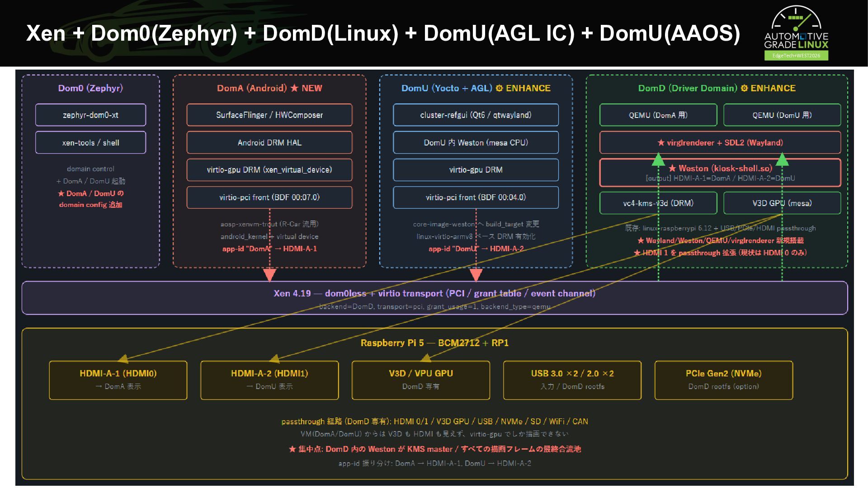Screen dimensions: 868x488
Task: Select the V3D GPU (mesa) box
Action: click(782, 203)
